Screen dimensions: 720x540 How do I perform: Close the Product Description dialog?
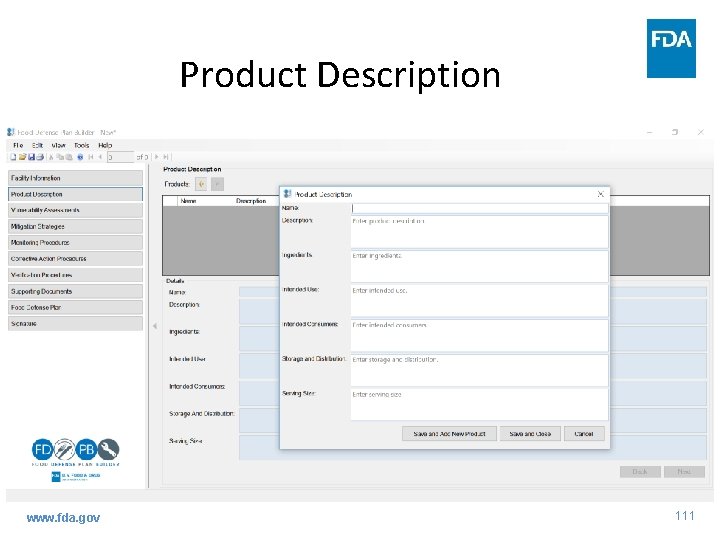601,194
